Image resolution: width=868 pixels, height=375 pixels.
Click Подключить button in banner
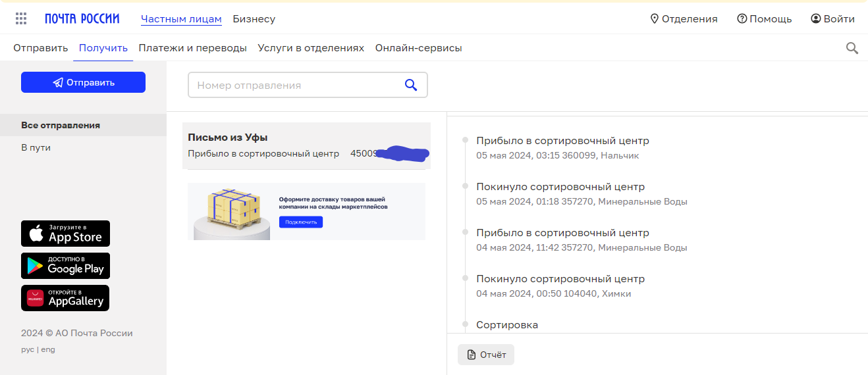[301, 222]
